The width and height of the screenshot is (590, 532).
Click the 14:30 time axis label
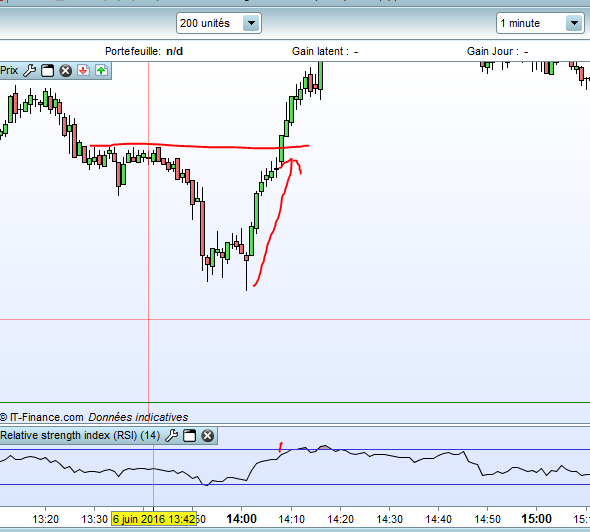click(389, 519)
